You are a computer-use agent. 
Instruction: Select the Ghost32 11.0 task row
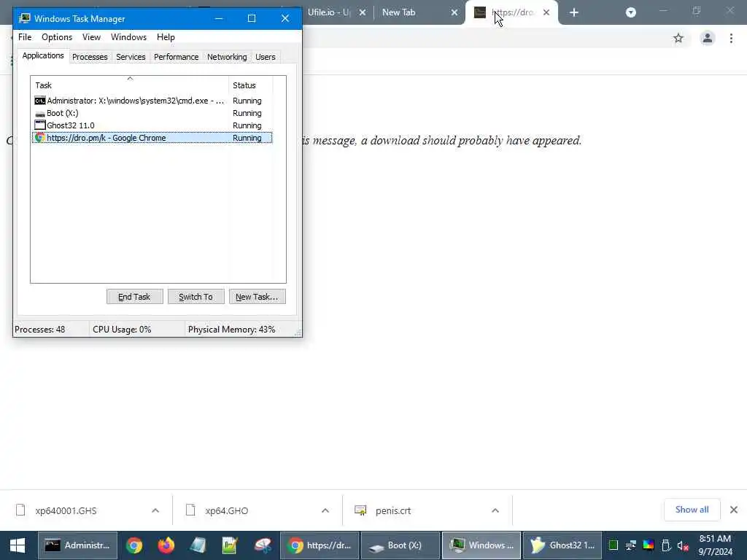click(152, 125)
